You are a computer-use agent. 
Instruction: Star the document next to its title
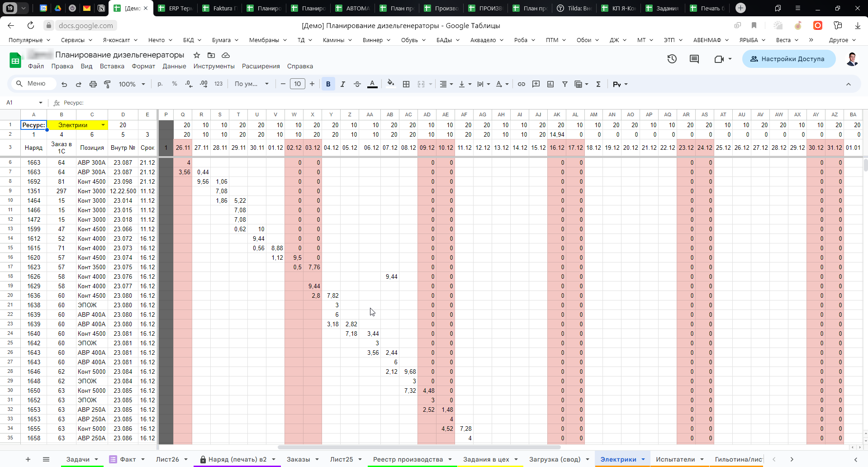[197, 55]
